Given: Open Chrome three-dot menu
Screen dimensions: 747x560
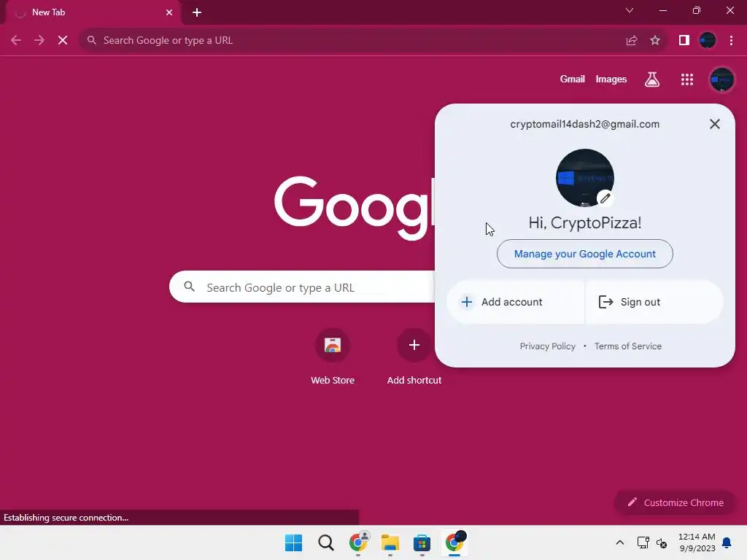Looking at the screenshot, I should [731, 41].
